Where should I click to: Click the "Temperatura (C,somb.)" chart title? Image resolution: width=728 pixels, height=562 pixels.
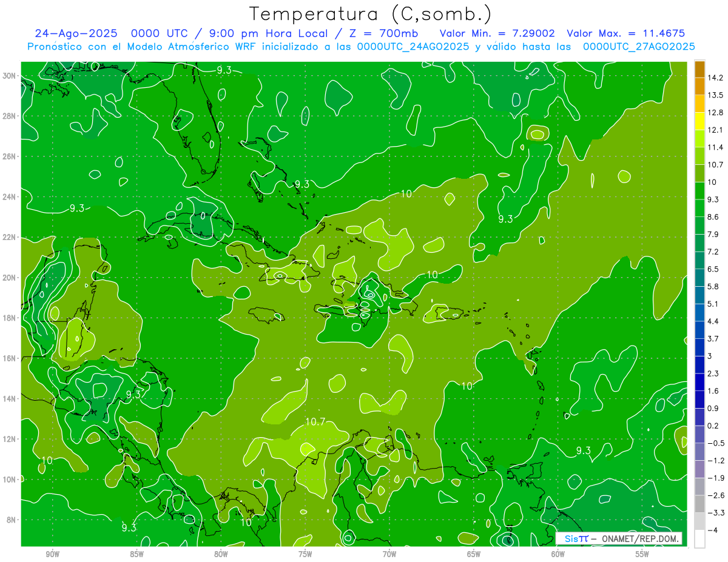click(x=370, y=14)
